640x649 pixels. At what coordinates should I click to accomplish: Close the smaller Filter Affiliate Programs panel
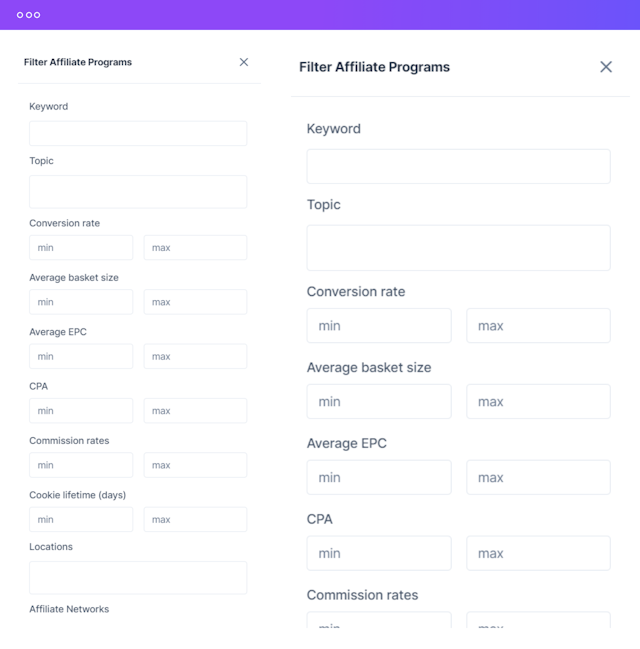[244, 62]
